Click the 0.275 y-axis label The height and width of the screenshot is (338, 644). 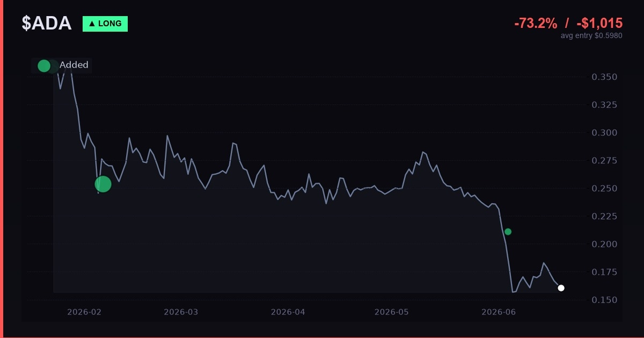(604, 160)
